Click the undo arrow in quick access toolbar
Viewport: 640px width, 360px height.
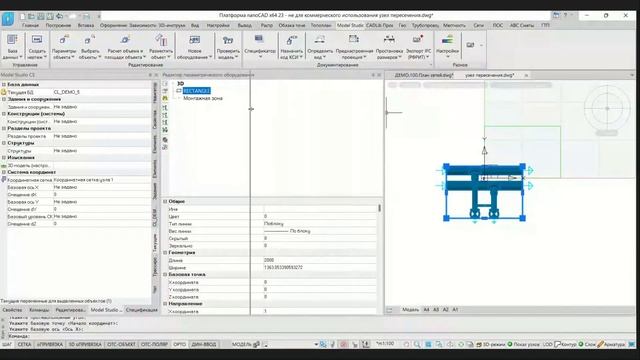[60, 16]
